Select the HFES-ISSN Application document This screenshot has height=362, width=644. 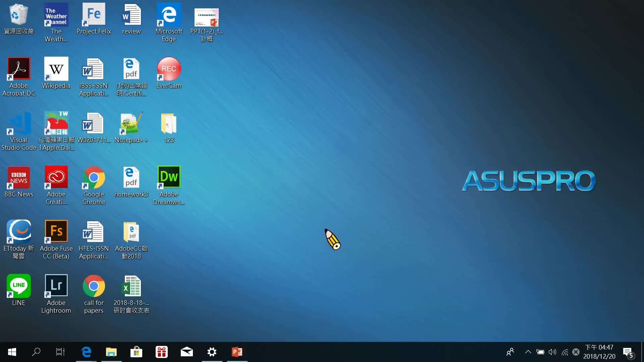[94, 240]
